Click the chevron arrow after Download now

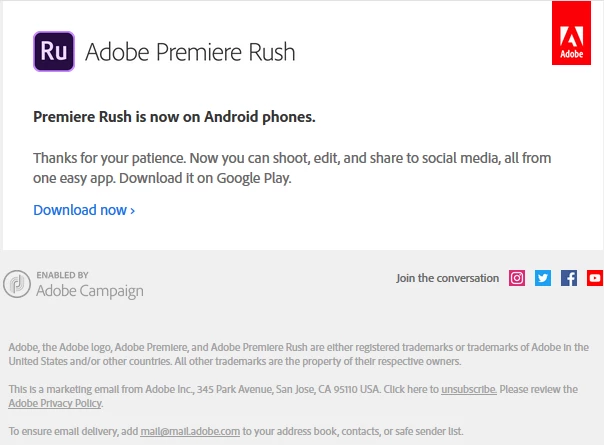point(133,211)
